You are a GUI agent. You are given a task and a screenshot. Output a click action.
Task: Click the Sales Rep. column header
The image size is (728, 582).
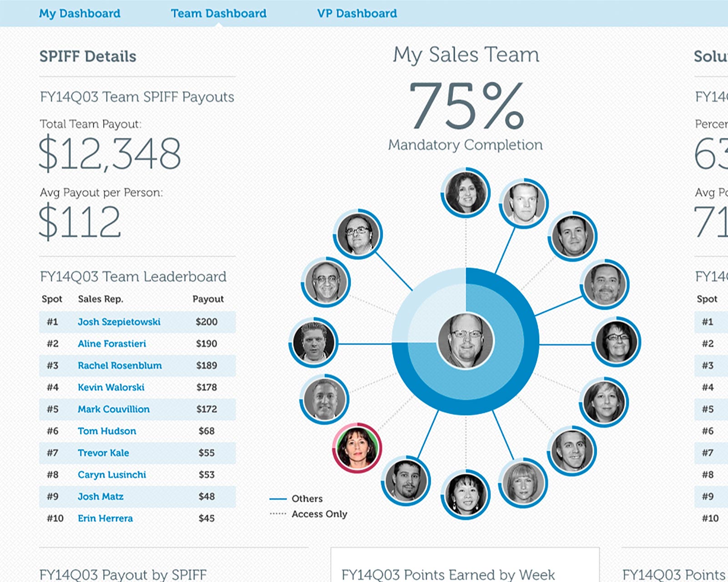pyautogui.click(x=101, y=299)
